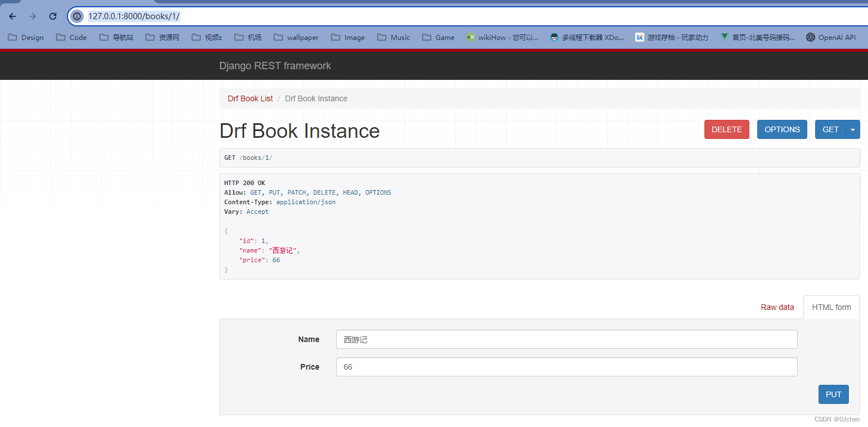Submit the form with the PUT button
The width and height of the screenshot is (868, 427).
pyautogui.click(x=833, y=394)
